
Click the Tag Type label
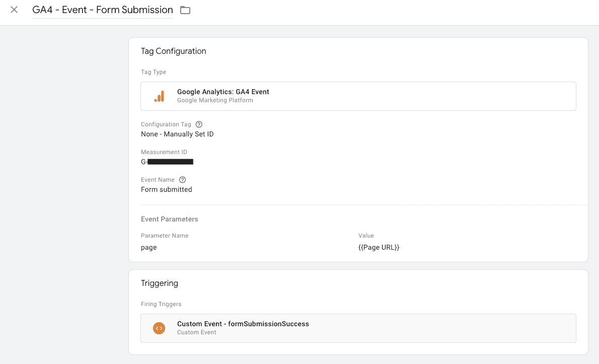coord(154,72)
